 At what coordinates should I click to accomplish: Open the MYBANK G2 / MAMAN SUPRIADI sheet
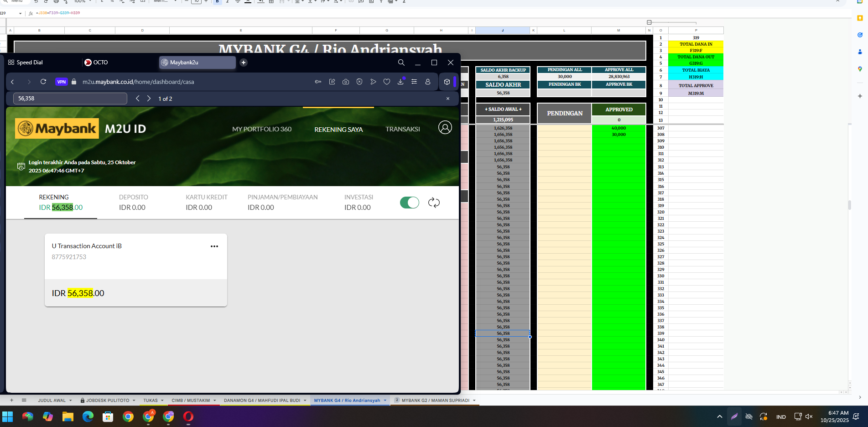click(x=436, y=401)
